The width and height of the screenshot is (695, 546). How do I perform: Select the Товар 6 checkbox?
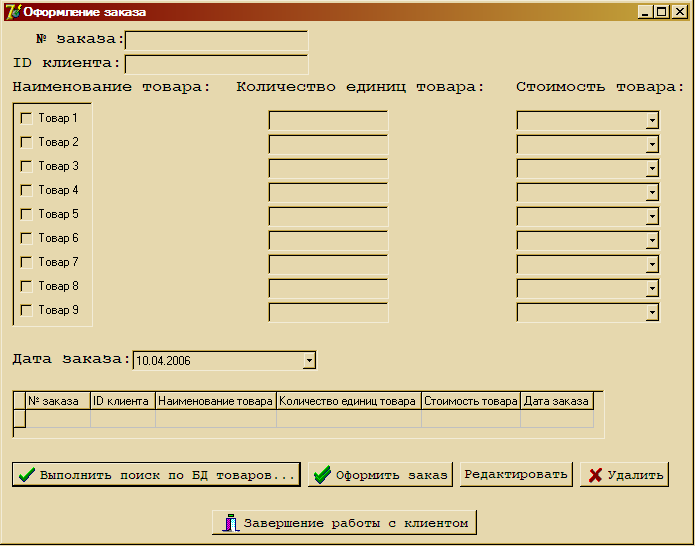point(27,238)
